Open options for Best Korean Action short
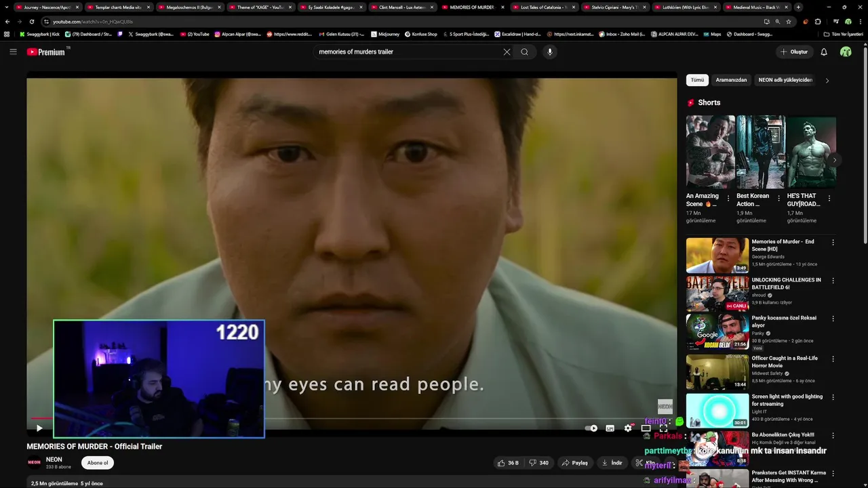The image size is (868, 488). [x=778, y=199]
